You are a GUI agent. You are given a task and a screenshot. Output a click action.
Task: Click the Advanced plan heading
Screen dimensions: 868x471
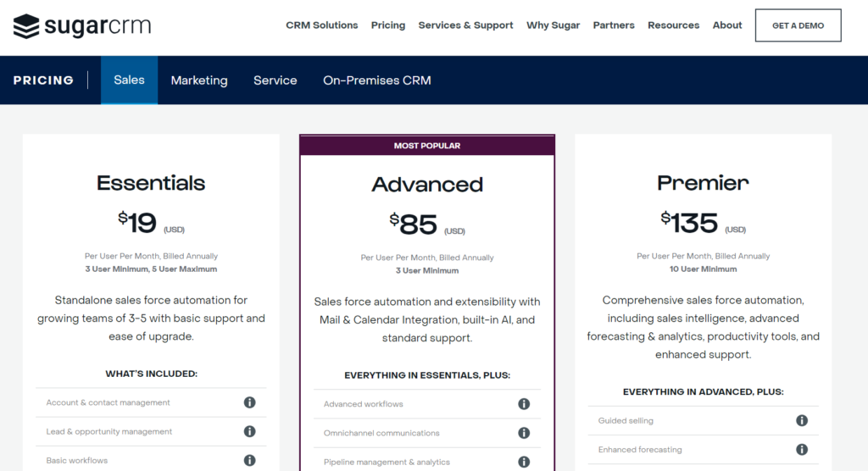(427, 185)
